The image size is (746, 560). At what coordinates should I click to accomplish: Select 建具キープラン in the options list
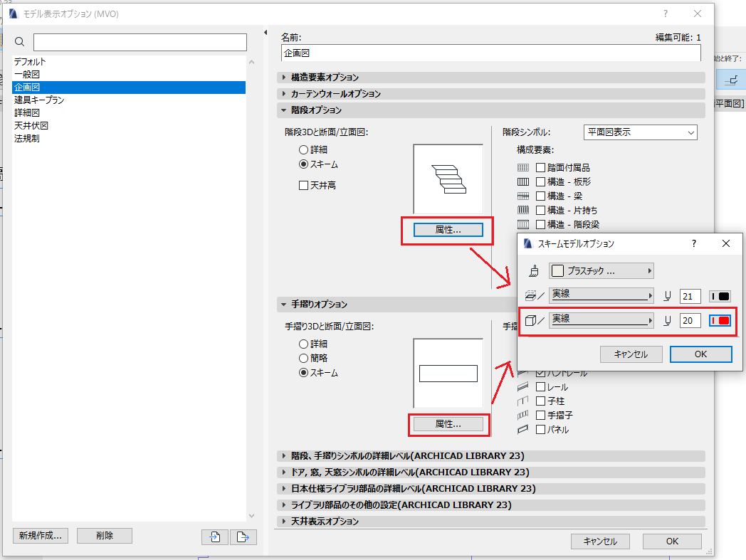click(128, 100)
